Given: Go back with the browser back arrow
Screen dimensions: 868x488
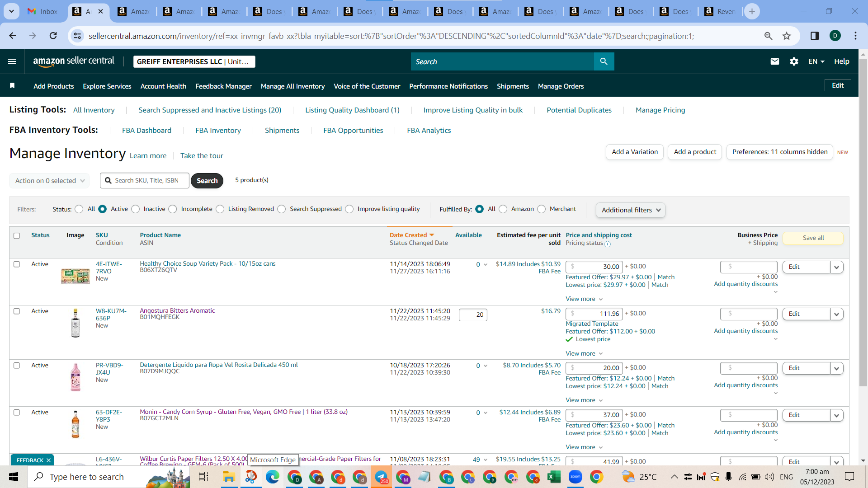Looking at the screenshot, I should (x=13, y=36).
